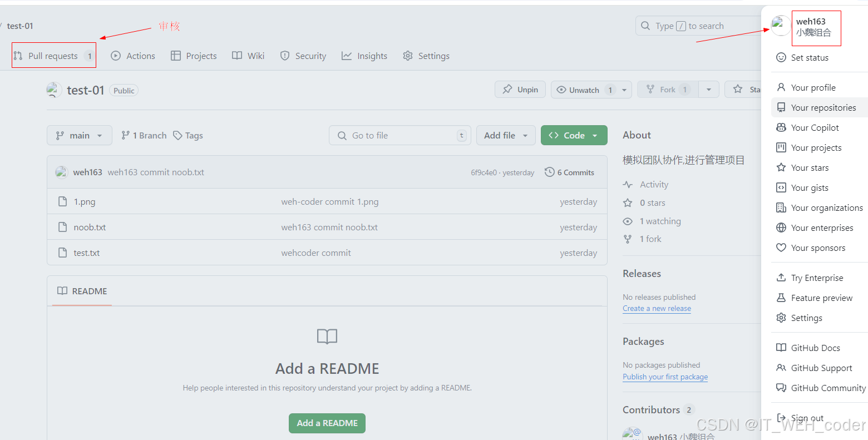The height and width of the screenshot is (440, 868).
Task: Click the test-01 breadcrumb link
Action: click(20, 26)
